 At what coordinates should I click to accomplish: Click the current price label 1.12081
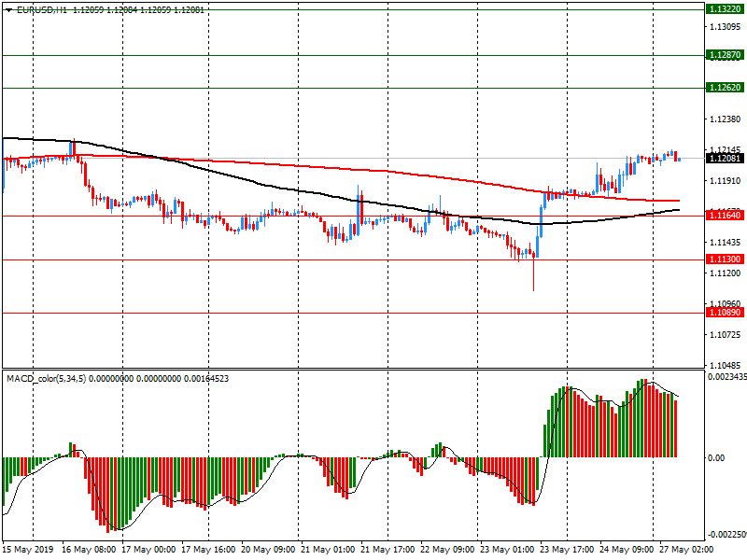coord(725,159)
